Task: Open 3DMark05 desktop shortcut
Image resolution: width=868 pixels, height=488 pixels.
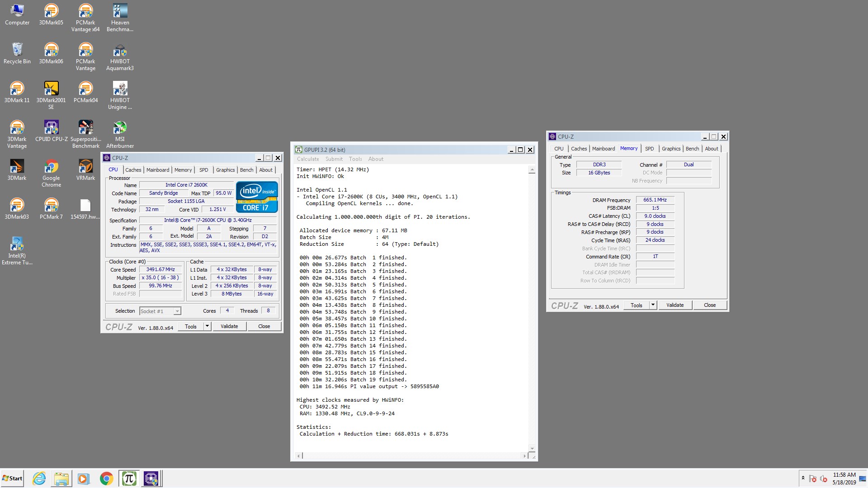Action: (51, 14)
